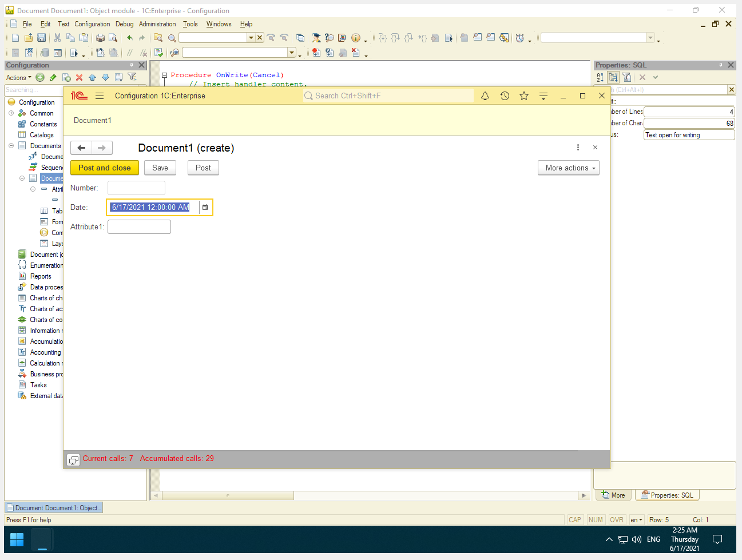
Task: Click the Syntax check icon with green checkmark
Action: [158, 53]
